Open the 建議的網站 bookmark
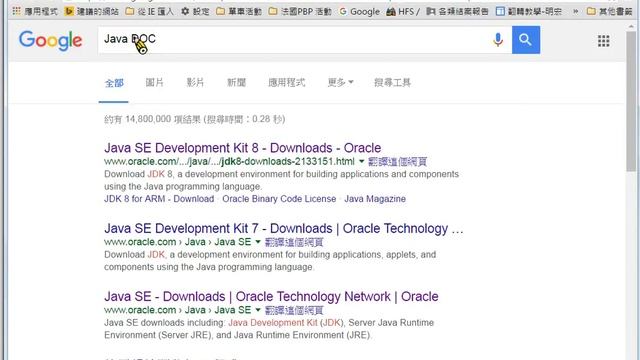The height and width of the screenshot is (360, 640). coord(92,11)
